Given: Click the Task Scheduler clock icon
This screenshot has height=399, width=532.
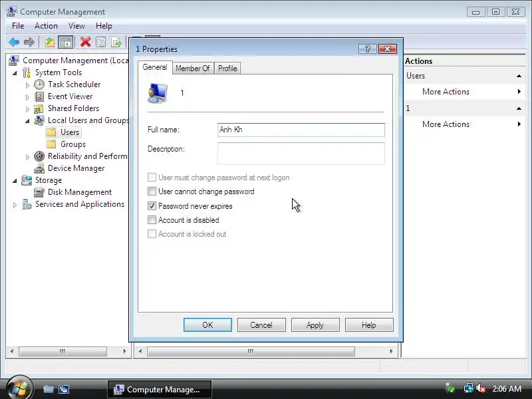Looking at the screenshot, I should (39, 84).
